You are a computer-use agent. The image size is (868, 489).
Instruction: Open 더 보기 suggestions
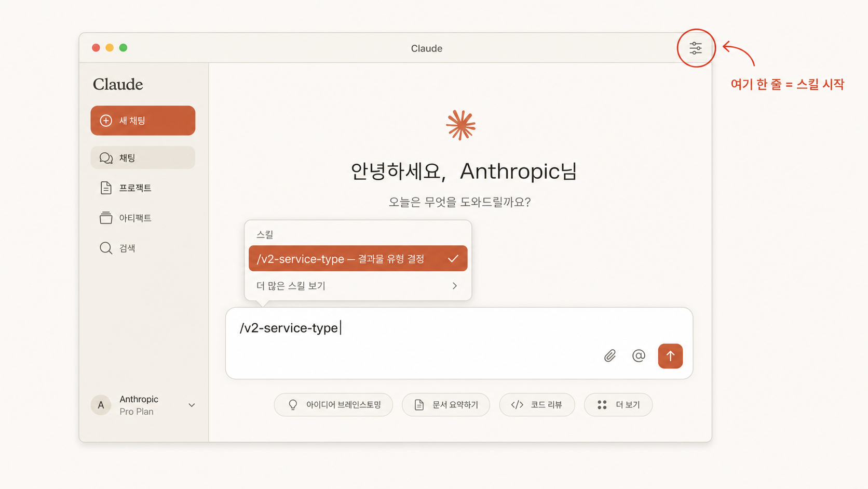point(618,405)
